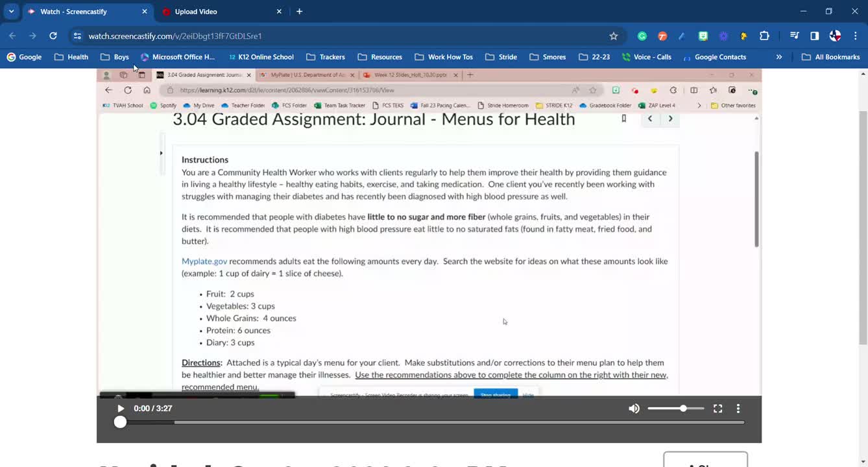The width and height of the screenshot is (868, 467).
Task: Open the Smores bookmarks folder
Action: point(548,57)
